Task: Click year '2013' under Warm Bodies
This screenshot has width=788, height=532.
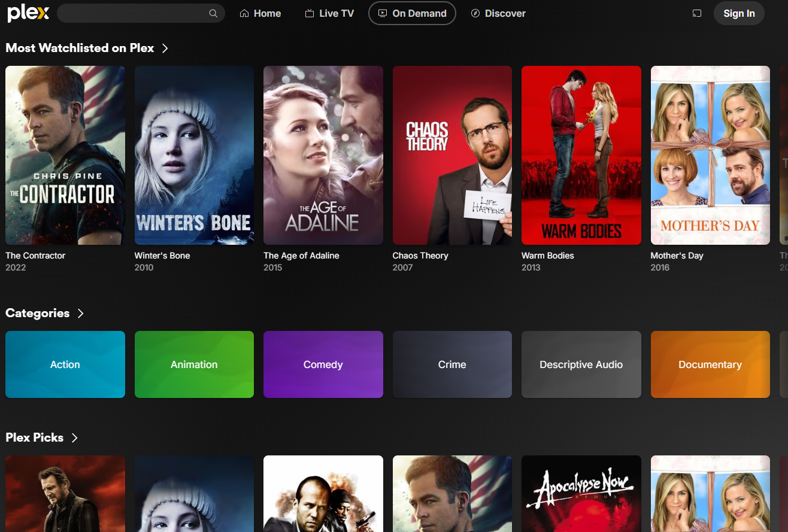Action: (x=531, y=267)
